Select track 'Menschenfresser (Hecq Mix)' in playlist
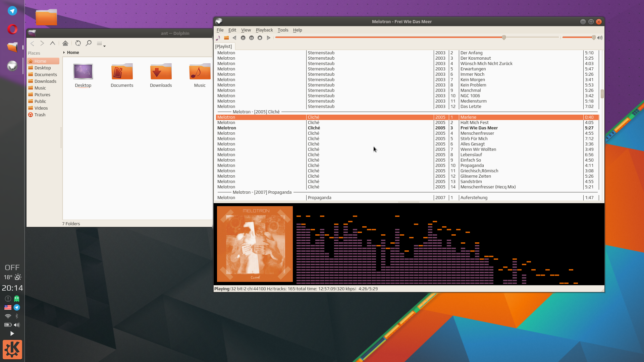 pos(407,187)
